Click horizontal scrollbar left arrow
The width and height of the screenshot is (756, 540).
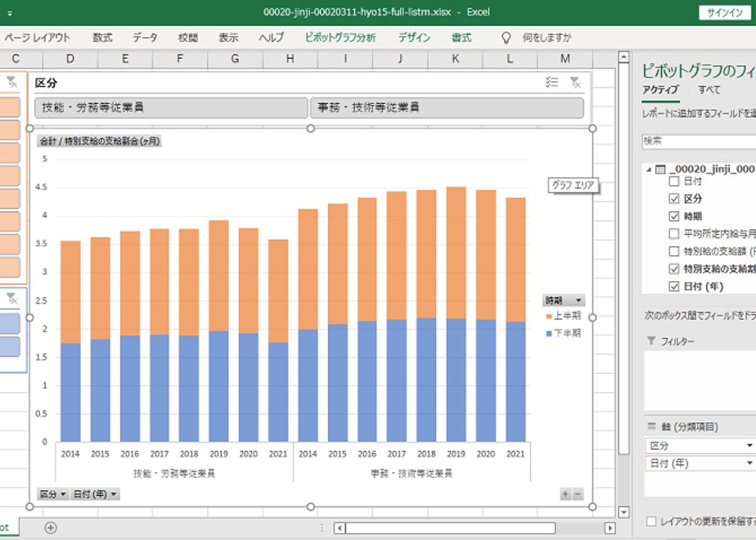point(340,528)
